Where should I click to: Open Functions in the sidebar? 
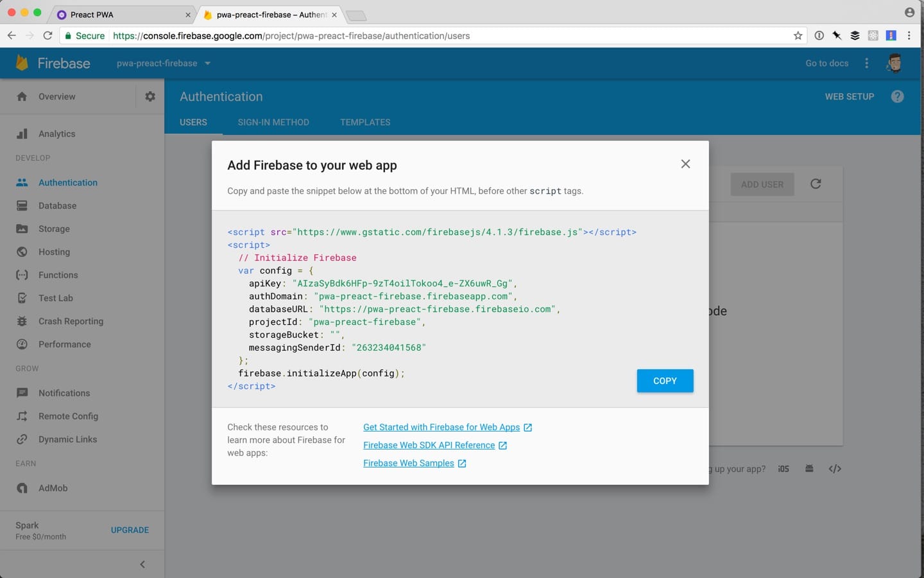(x=58, y=275)
